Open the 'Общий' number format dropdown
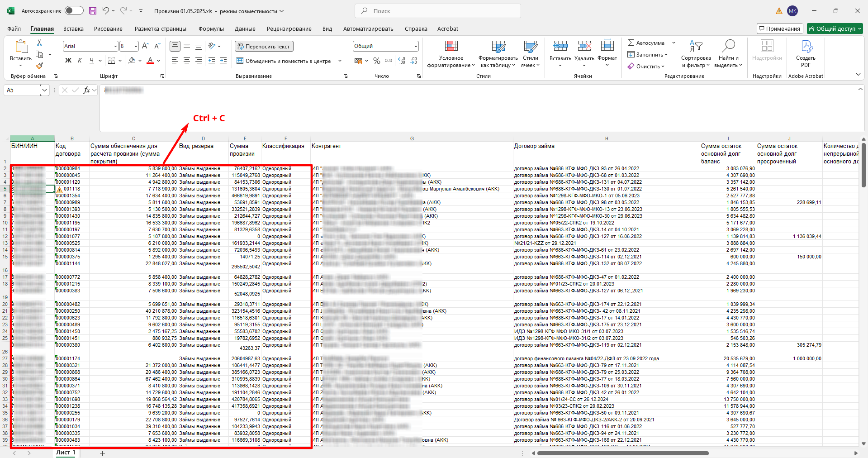The width and height of the screenshot is (868, 458). pyautogui.click(x=416, y=46)
